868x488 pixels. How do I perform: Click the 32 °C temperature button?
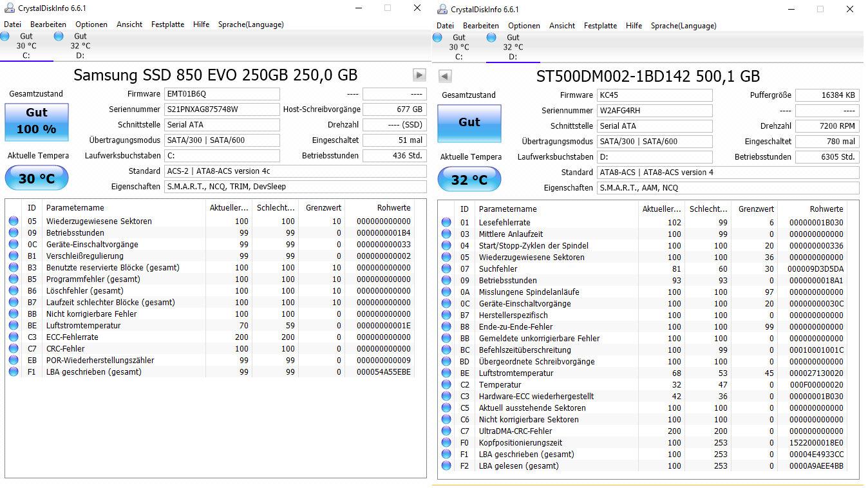tap(469, 179)
